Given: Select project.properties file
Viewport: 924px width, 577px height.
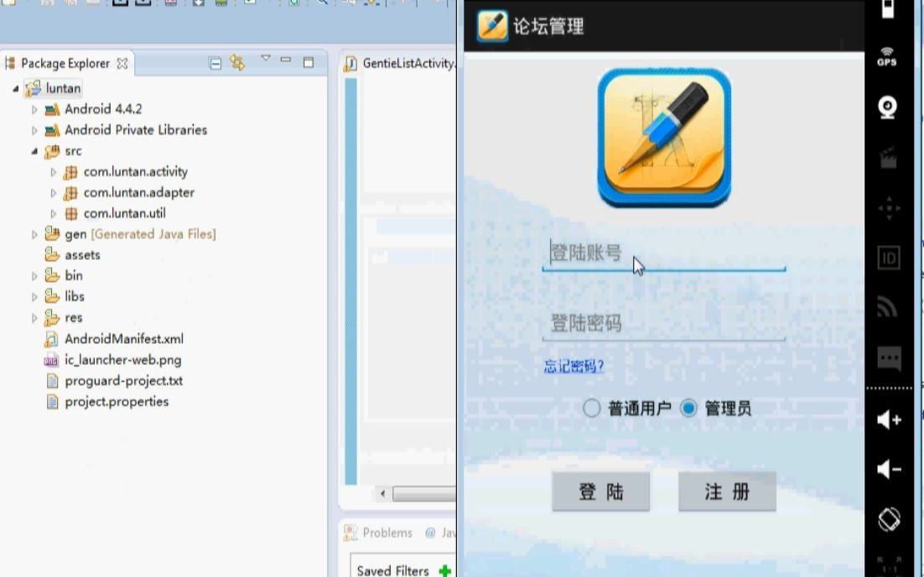Looking at the screenshot, I should coord(116,402).
